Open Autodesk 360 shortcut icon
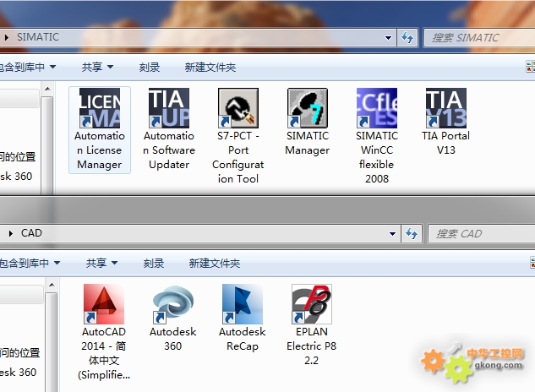535x392 pixels. point(173,318)
